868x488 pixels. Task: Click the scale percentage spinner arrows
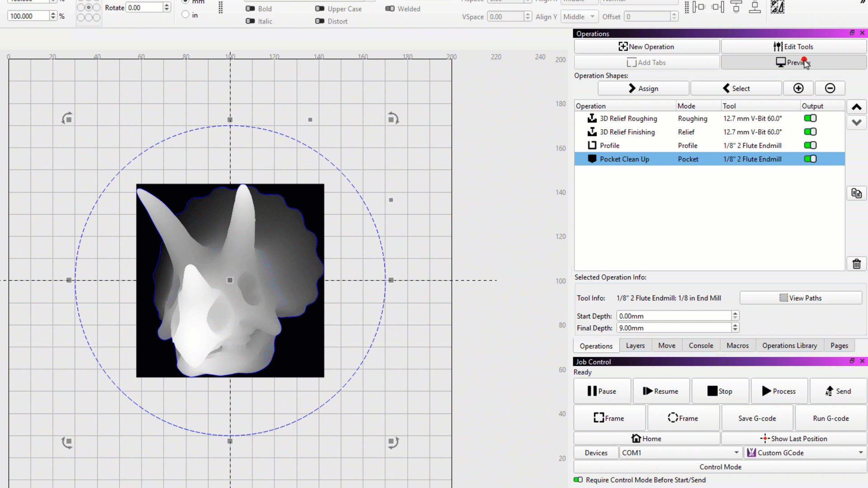click(53, 16)
